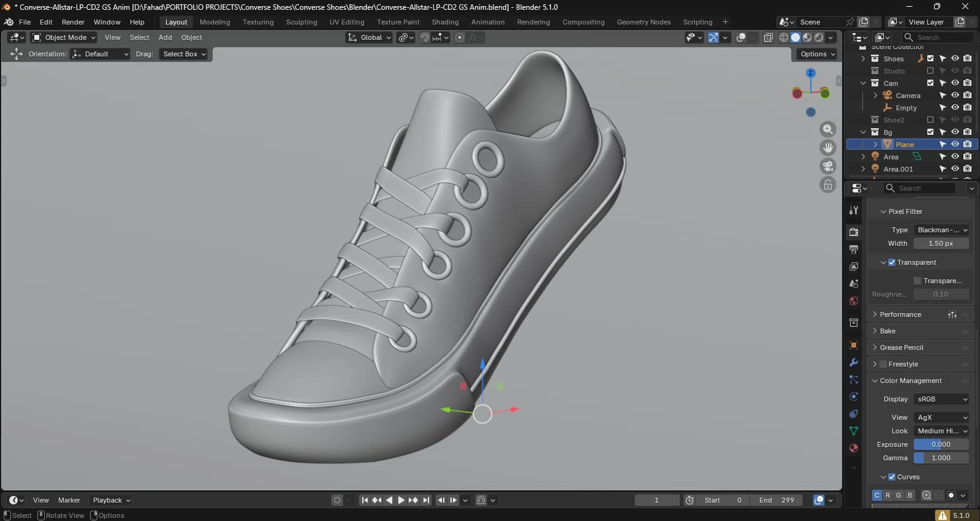The height and width of the screenshot is (521, 980).
Task: Open the Global transform orientation dropdown
Action: pos(369,37)
